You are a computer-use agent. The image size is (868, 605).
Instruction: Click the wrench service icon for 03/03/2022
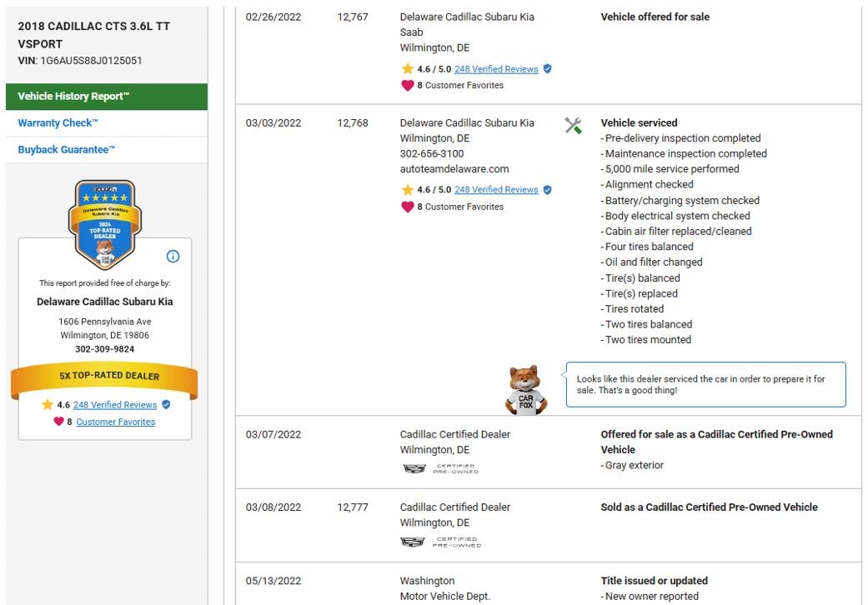coord(573,126)
